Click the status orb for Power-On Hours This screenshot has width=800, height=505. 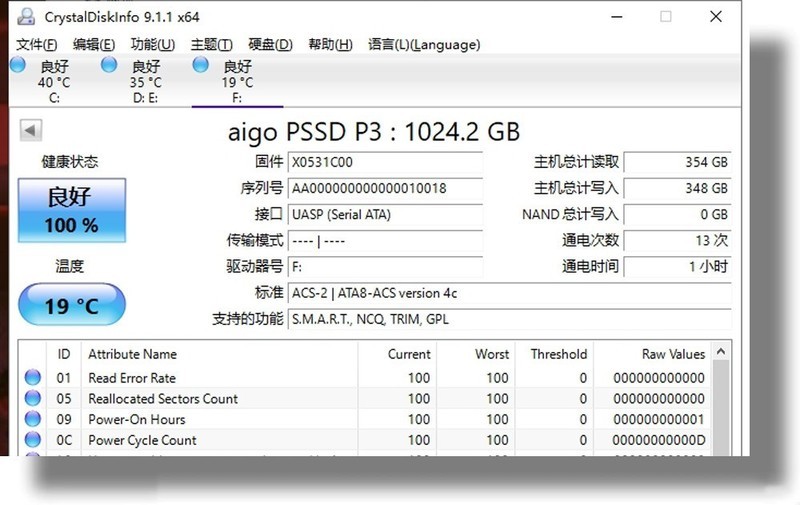coord(33,419)
